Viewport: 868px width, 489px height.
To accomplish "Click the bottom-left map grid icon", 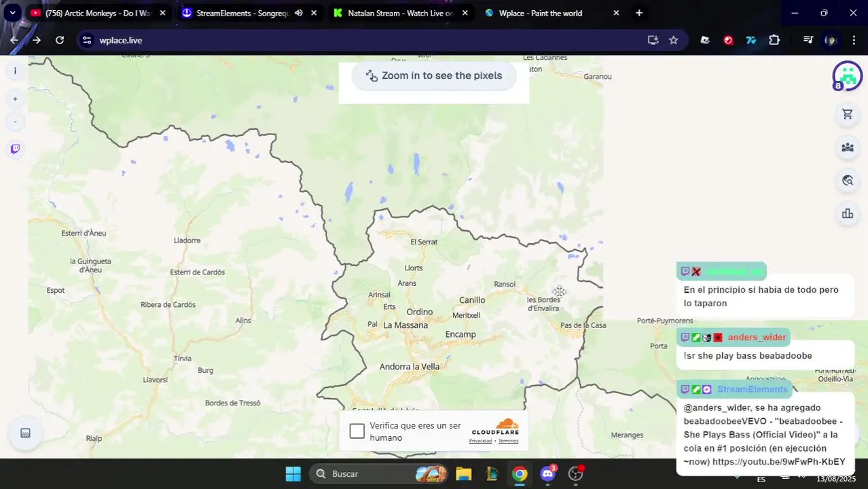I will click(25, 433).
